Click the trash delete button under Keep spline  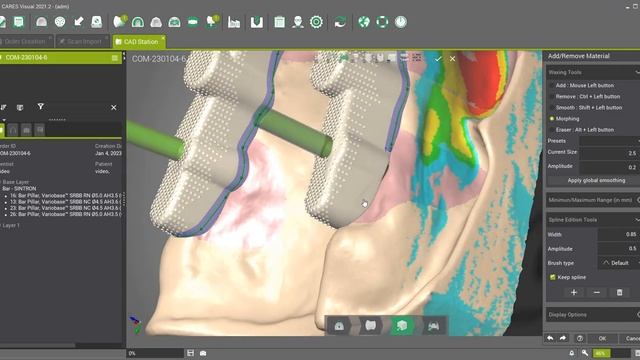620,292
